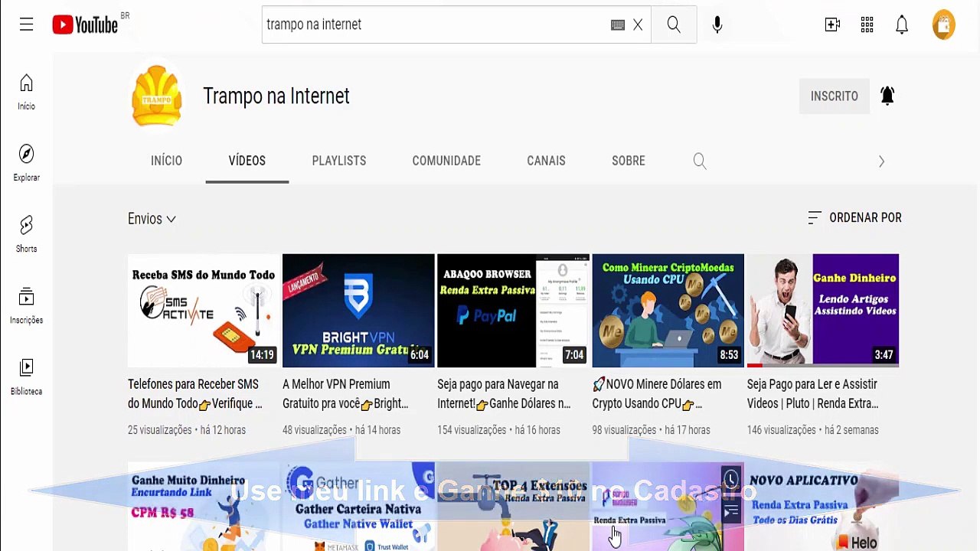Start voice search with microphone
This screenshot has width=980, height=551.
point(717,24)
